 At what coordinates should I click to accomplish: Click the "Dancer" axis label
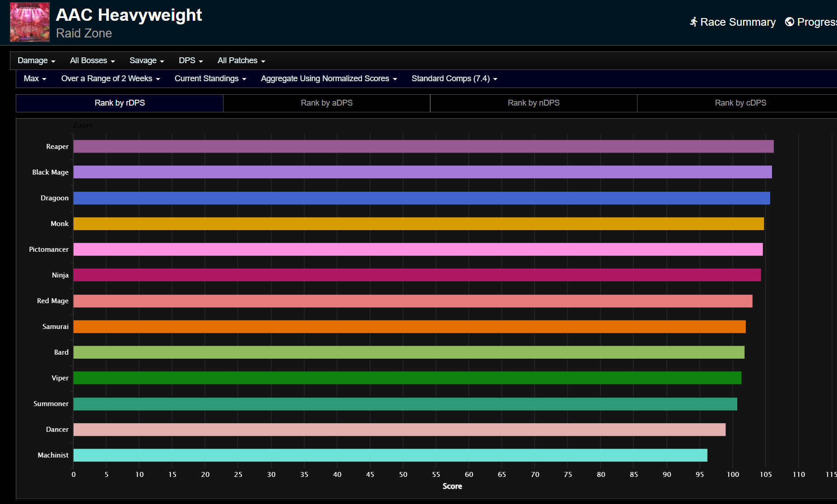57,430
